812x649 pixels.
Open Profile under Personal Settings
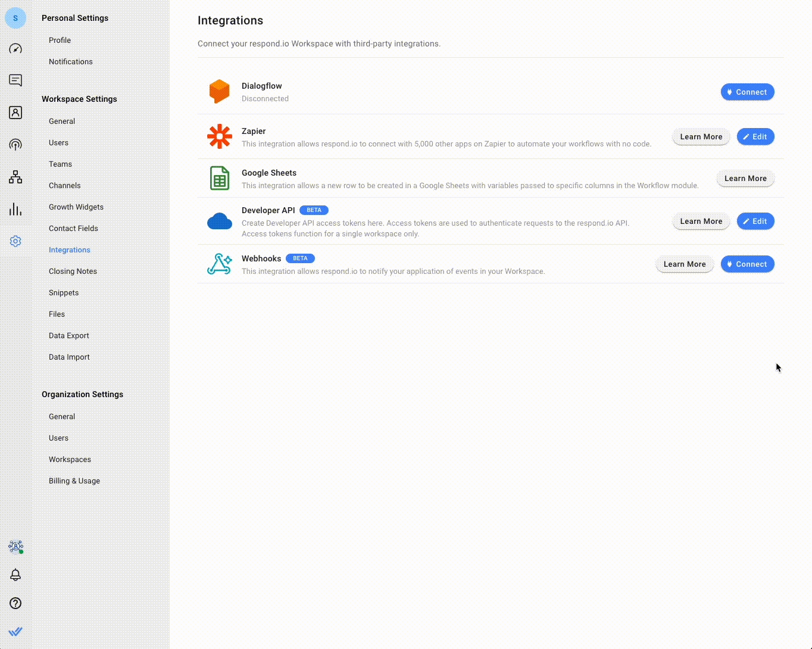(x=60, y=40)
